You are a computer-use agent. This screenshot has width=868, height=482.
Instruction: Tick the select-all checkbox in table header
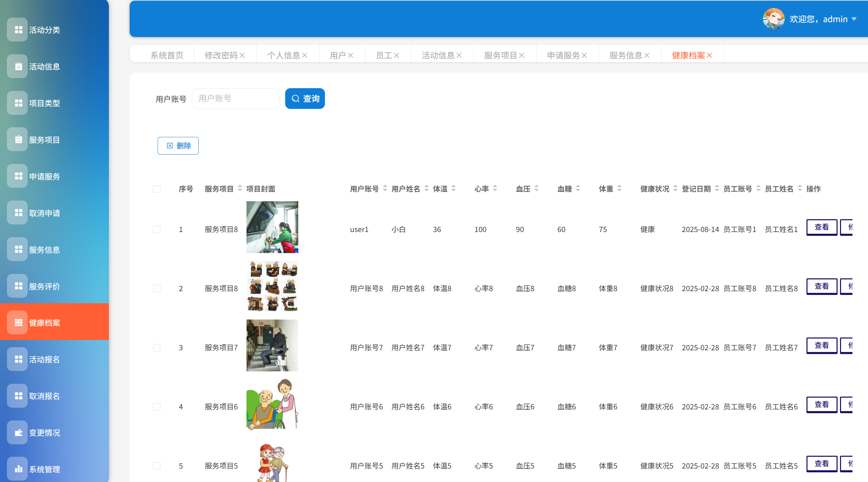(157, 189)
